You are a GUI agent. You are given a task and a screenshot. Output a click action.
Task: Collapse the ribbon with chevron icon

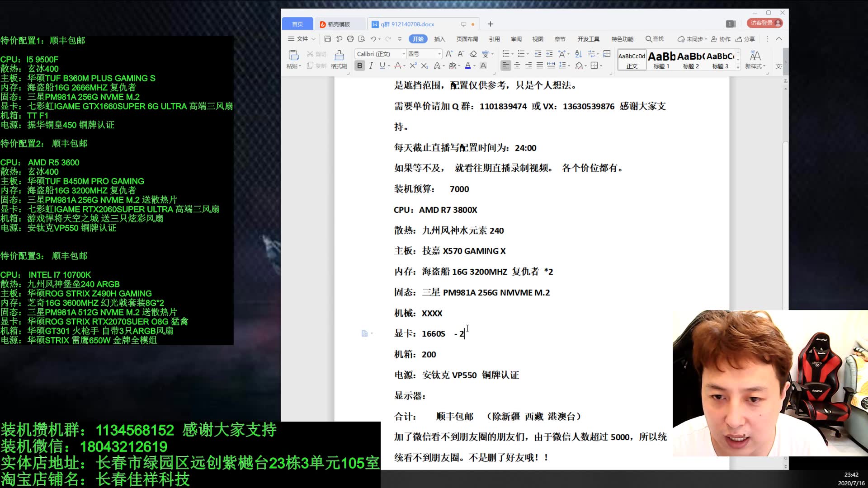pyautogui.click(x=779, y=39)
